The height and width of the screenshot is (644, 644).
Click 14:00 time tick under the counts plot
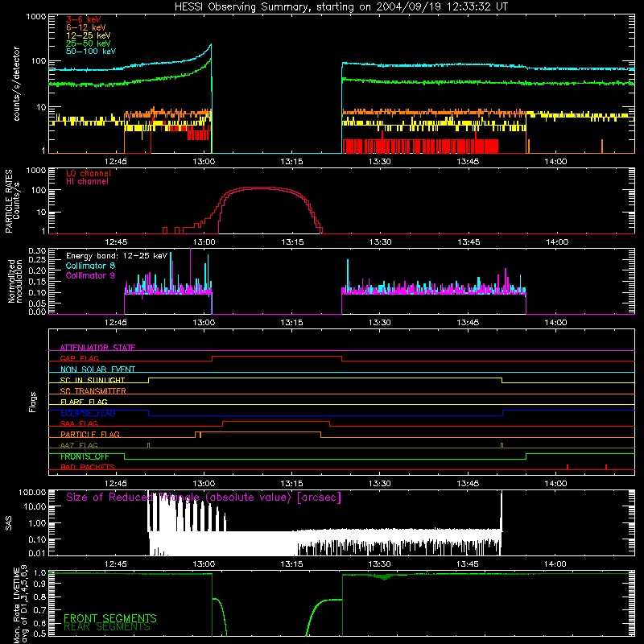click(x=555, y=162)
